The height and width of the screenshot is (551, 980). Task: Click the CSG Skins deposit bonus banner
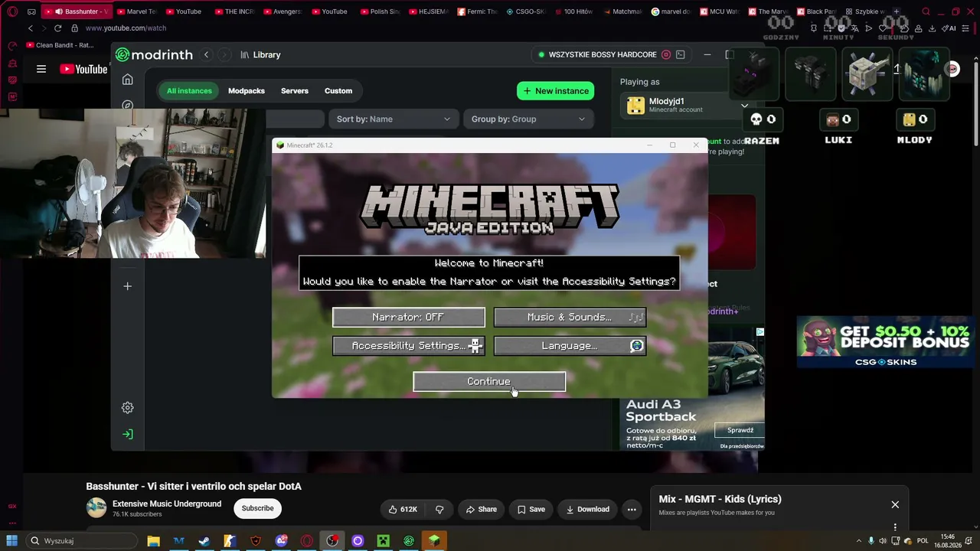[886, 342]
